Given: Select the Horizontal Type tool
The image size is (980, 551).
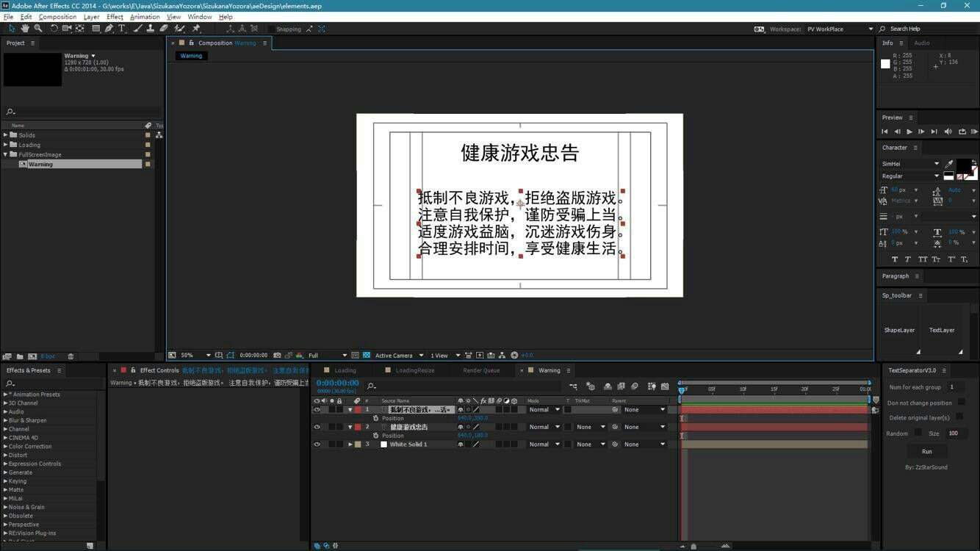Looking at the screenshot, I should (121, 29).
